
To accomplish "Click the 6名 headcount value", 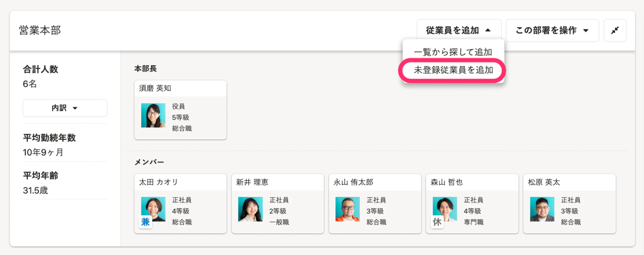I will pos(30,84).
